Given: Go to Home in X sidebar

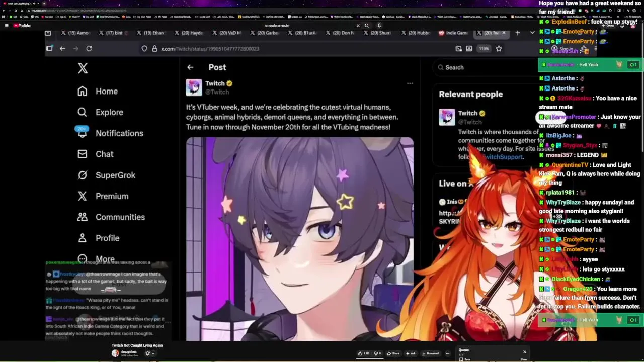Looking at the screenshot, I should coord(98,92).
